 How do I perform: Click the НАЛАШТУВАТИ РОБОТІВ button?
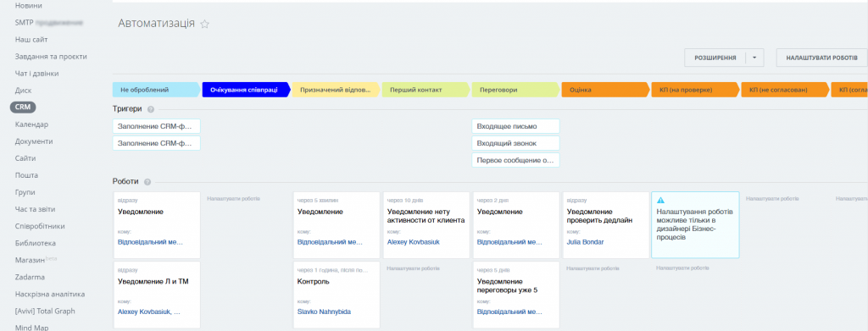point(821,58)
